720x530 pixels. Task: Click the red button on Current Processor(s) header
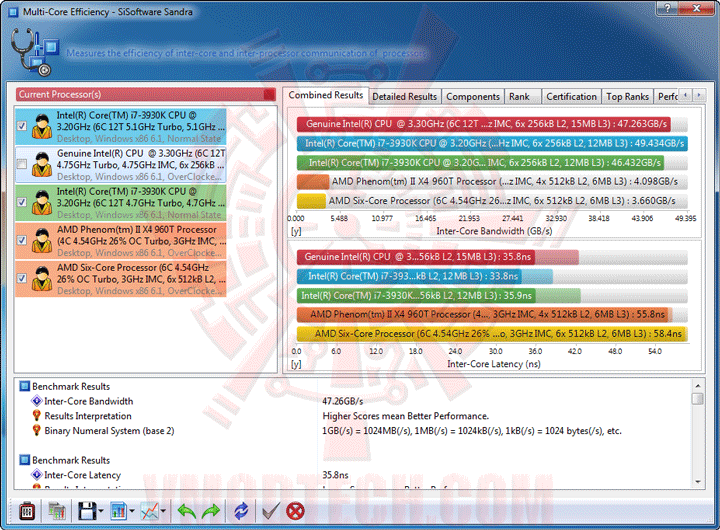270,95
